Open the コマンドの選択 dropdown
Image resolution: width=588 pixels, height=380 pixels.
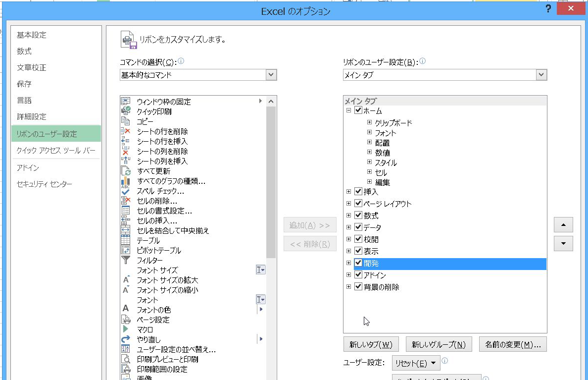tap(271, 75)
